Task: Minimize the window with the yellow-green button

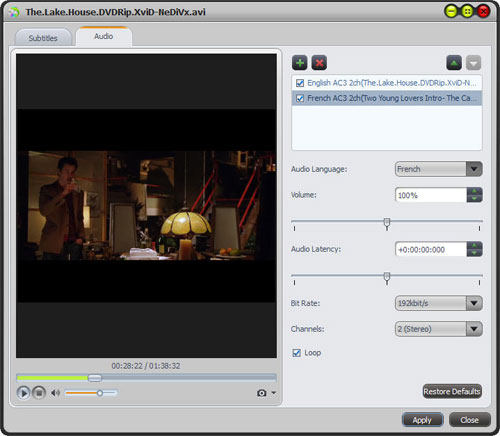Action: point(451,12)
